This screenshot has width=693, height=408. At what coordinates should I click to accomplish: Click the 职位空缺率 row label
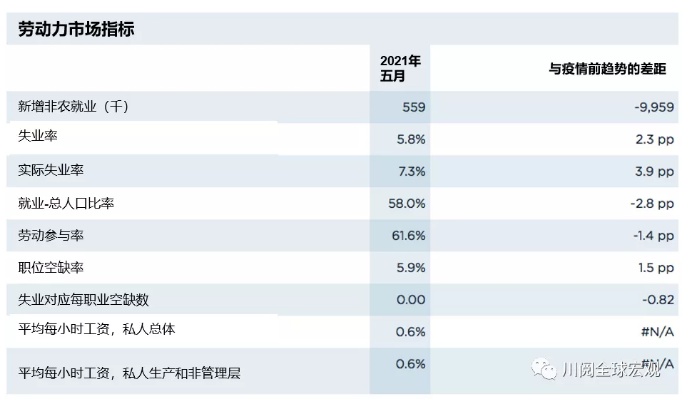[x=51, y=267]
